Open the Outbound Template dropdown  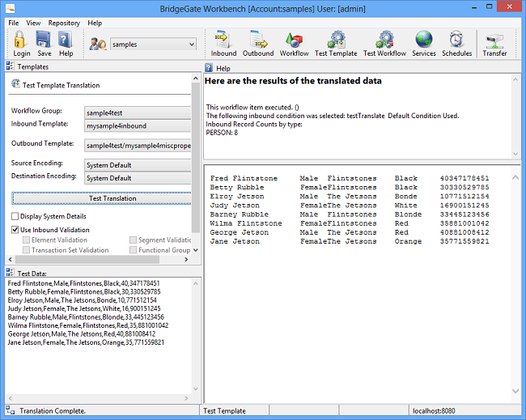click(x=138, y=145)
